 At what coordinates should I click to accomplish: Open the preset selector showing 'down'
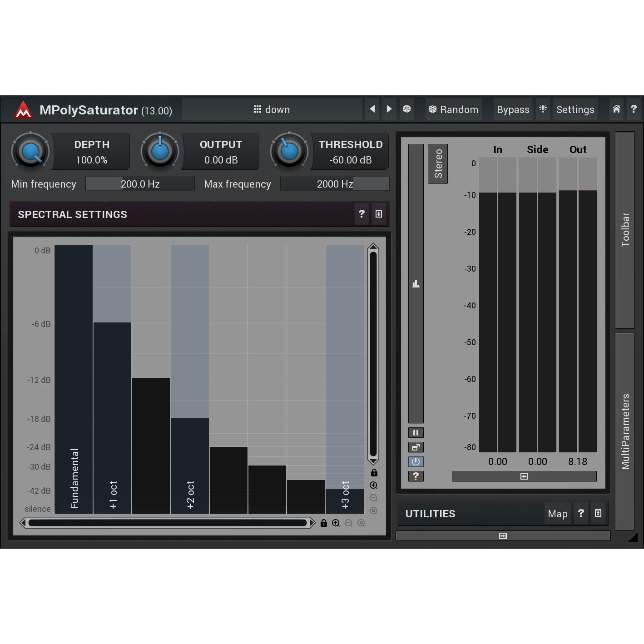pos(272,109)
